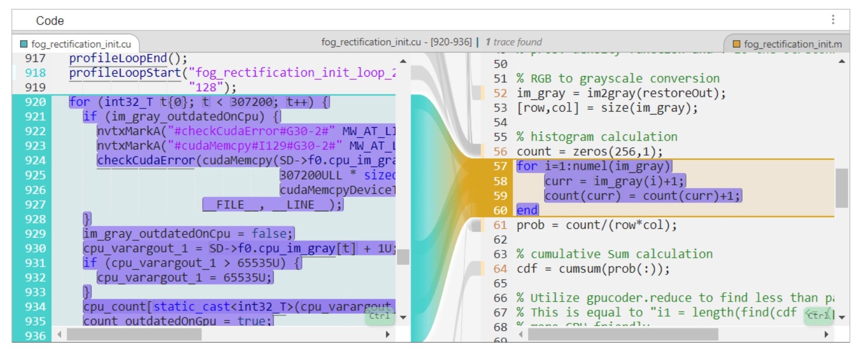
Task: Click 'count(curr) = count(curr)+1;' line
Action: tap(643, 195)
